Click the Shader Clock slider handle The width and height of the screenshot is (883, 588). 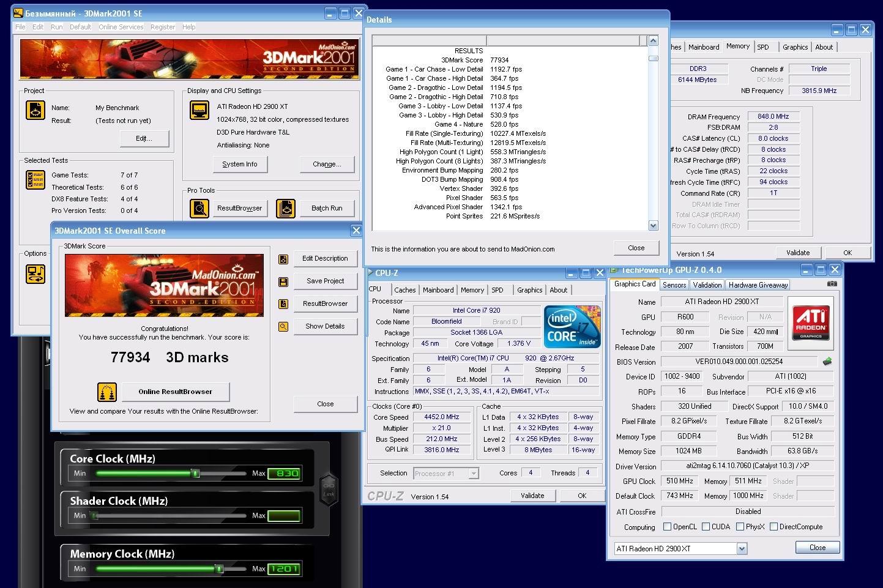[95, 516]
